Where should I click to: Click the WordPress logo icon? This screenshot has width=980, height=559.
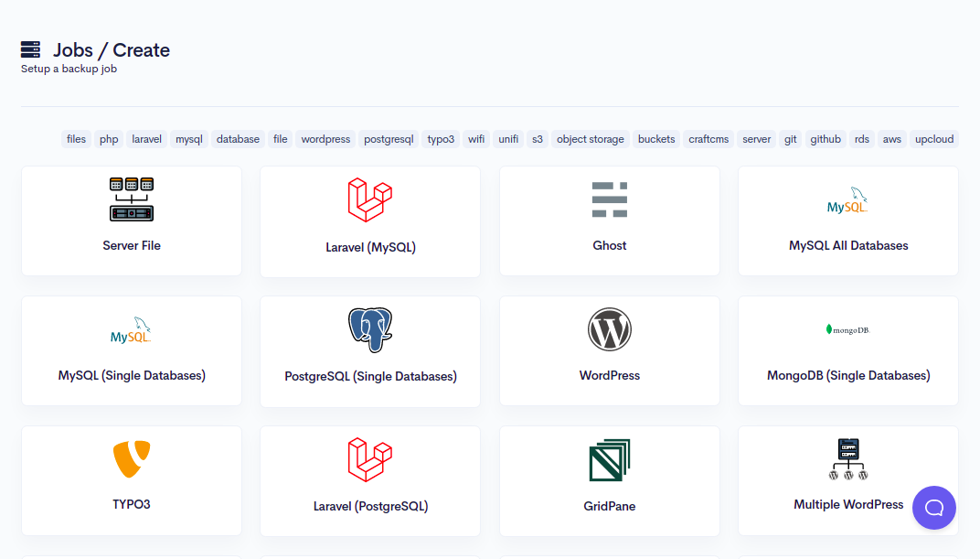pos(610,329)
